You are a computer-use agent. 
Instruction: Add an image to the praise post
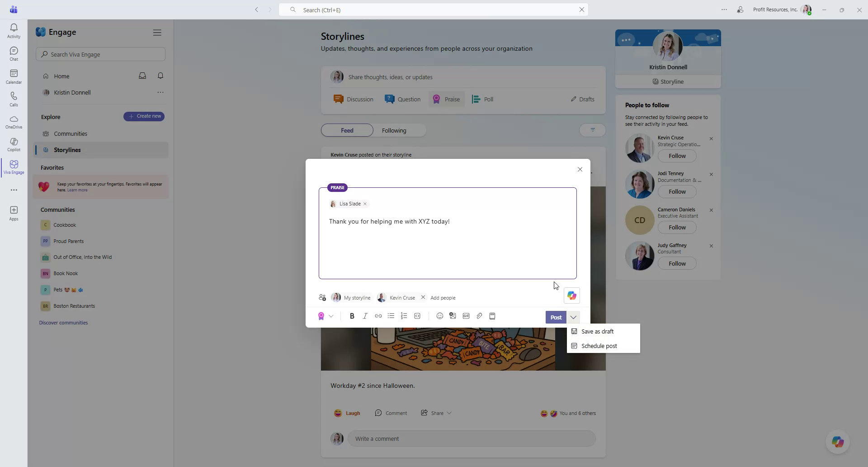(x=453, y=316)
